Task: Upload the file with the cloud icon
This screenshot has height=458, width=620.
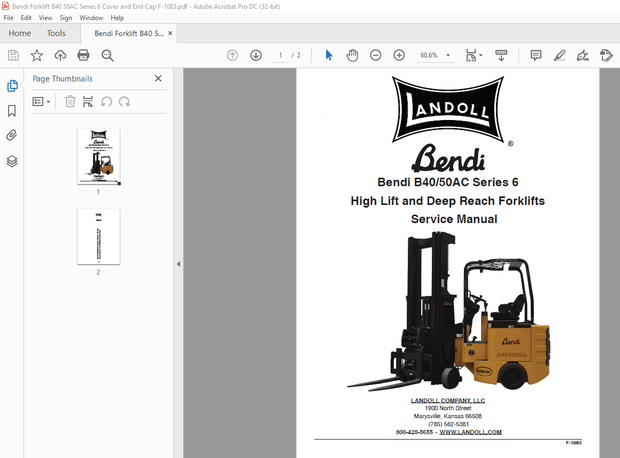Action: pos(60,55)
